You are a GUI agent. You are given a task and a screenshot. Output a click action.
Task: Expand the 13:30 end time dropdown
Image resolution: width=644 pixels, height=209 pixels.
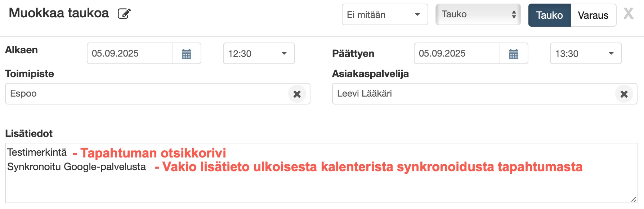click(x=585, y=54)
